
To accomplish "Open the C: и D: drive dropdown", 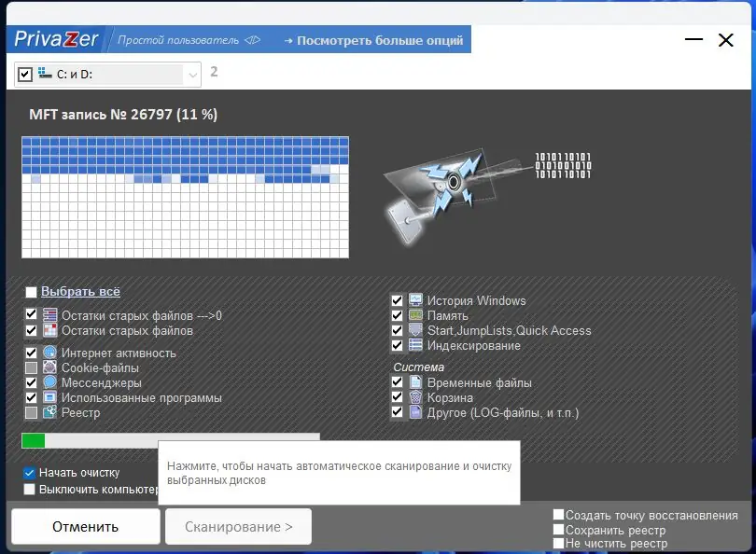I will point(192,75).
